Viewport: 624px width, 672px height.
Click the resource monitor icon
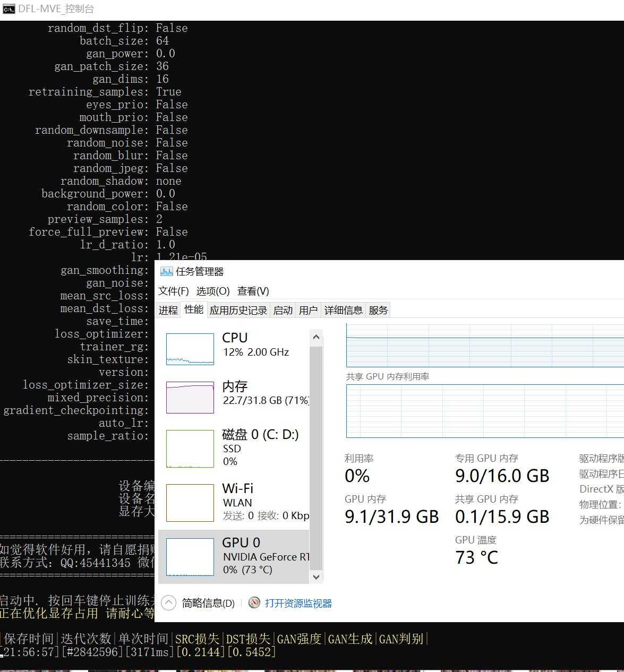254,603
